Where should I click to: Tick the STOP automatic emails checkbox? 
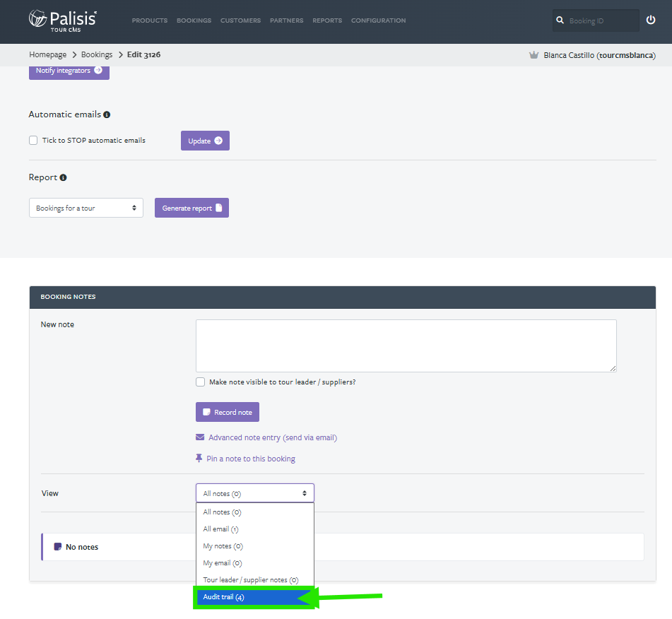click(33, 140)
